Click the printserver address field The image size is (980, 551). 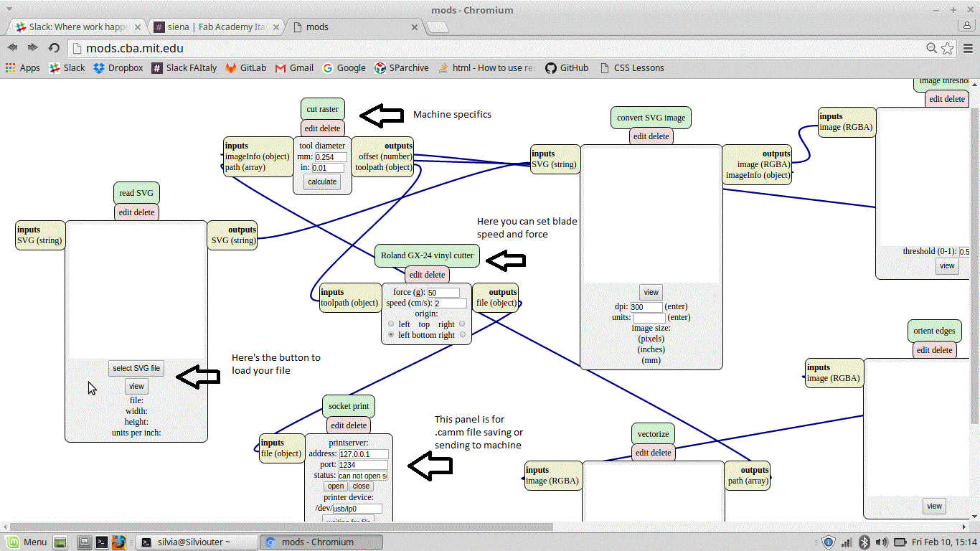click(x=363, y=454)
